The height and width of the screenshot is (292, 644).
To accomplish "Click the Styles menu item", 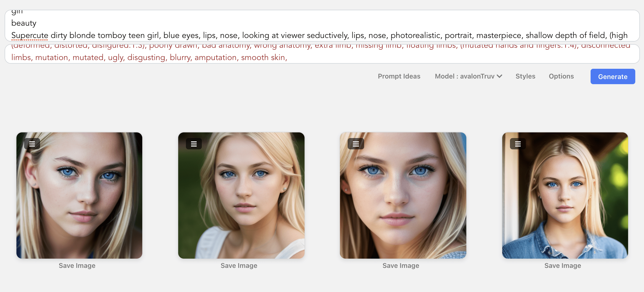I will tap(526, 76).
